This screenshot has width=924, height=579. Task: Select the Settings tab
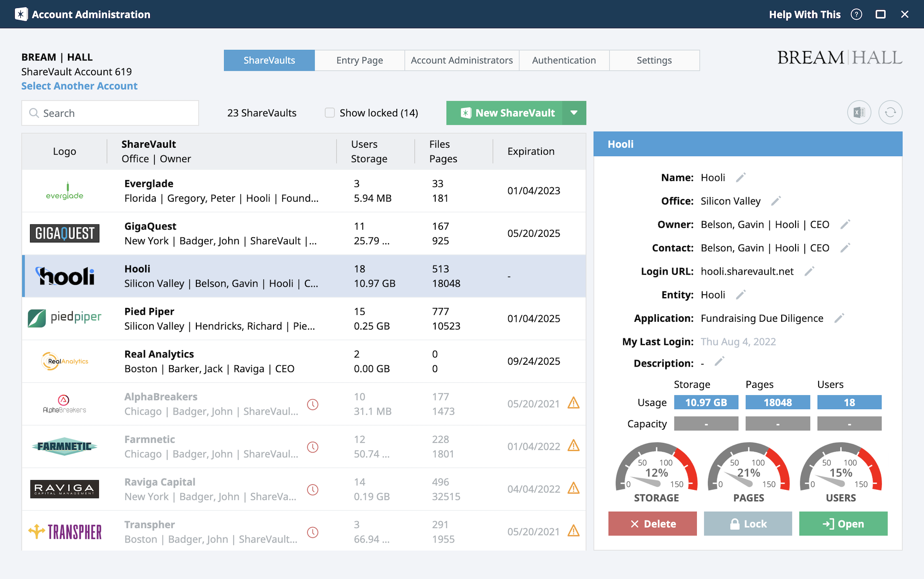(x=653, y=60)
